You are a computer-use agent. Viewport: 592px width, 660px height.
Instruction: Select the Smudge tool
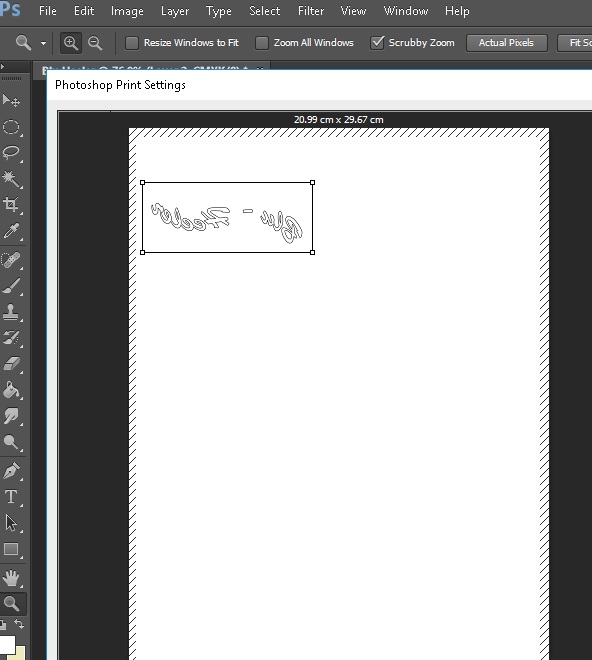pyautogui.click(x=11, y=416)
